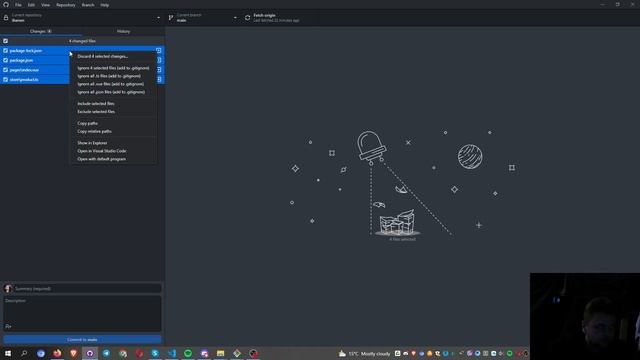640x360 pixels.
Task: Open the Branch menu
Action: [x=88, y=5]
